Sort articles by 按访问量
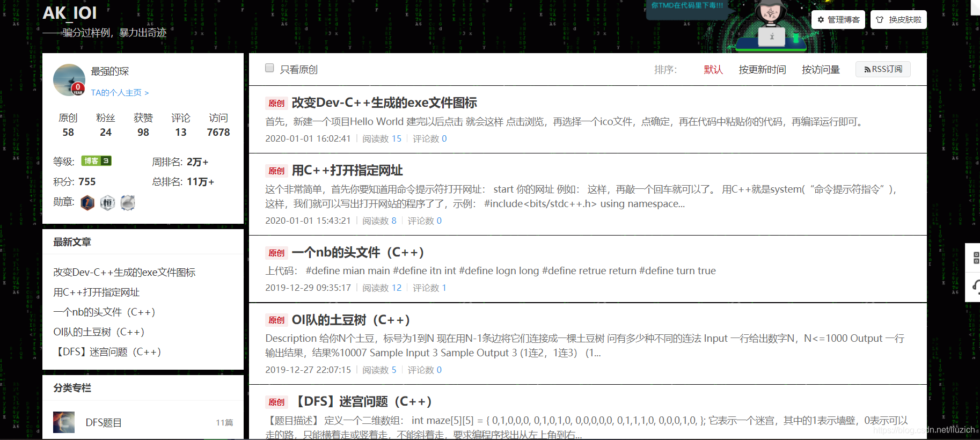 pos(821,70)
